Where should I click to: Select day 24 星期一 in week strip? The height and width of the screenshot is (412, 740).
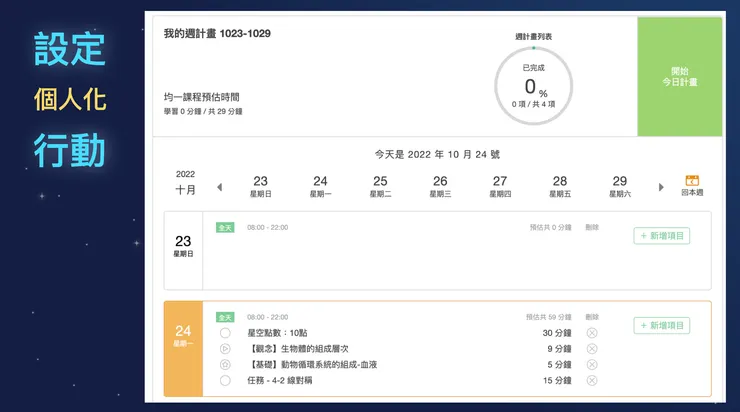tap(320, 186)
